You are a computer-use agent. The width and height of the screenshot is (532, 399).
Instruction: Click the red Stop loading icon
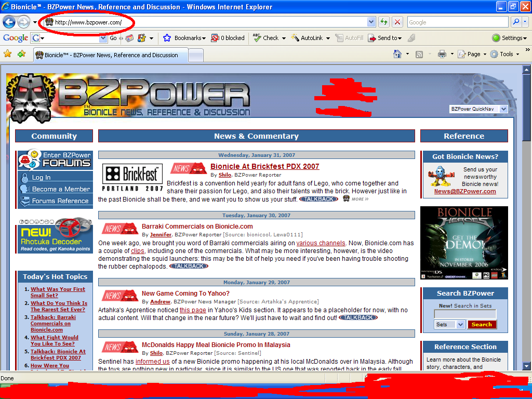click(x=397, y=22)
